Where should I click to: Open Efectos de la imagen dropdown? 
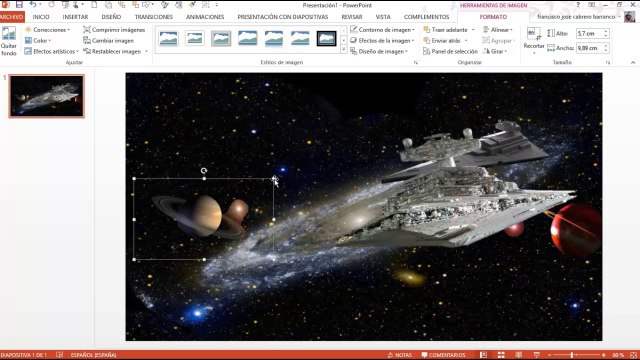pyautogui.click(x=382, y=40)
